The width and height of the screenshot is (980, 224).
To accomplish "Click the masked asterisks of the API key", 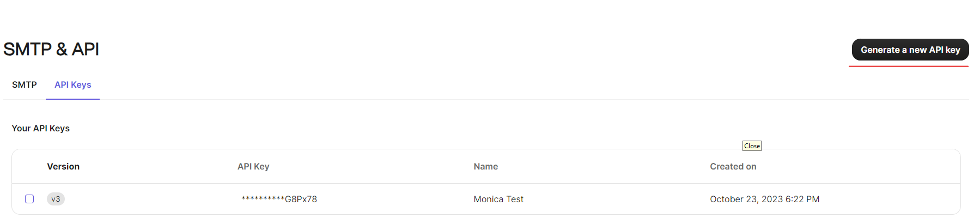I will click(263, 198).
